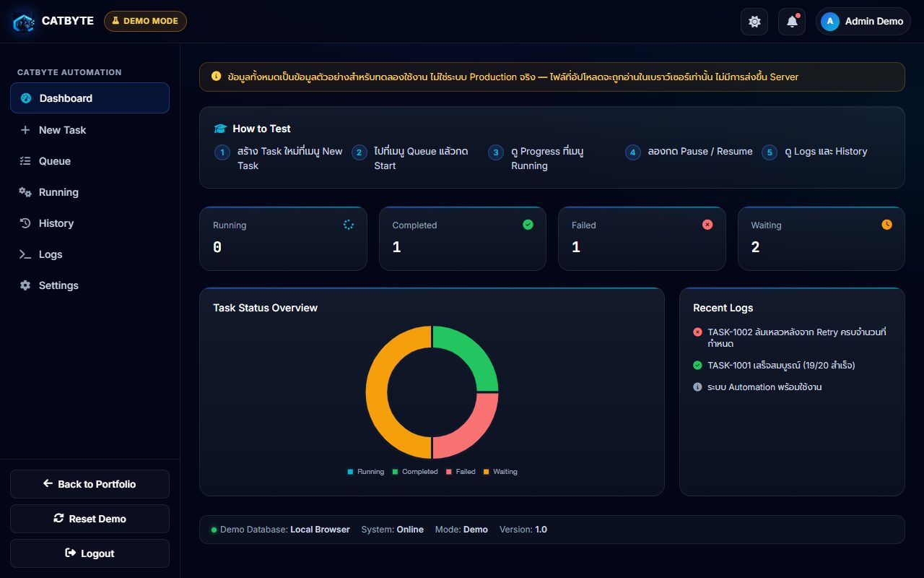Open the Settings menu page
This screenshot has height=578, width=924.
pos(90,285)
